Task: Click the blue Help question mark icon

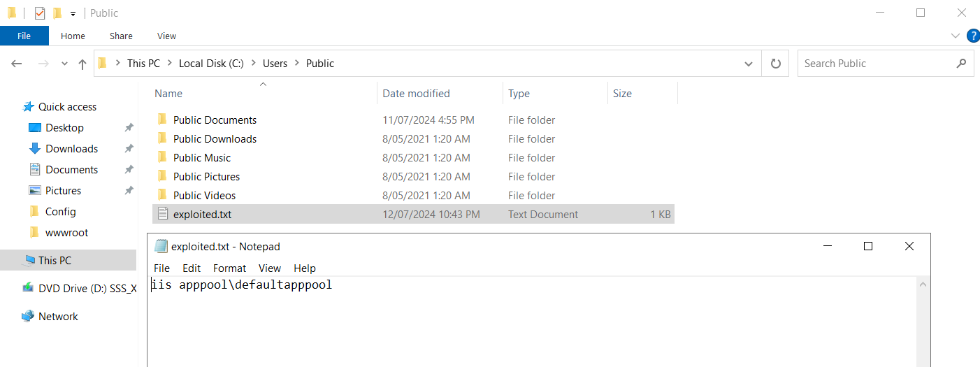Action: pyautogui.click(x=972, y=36)
